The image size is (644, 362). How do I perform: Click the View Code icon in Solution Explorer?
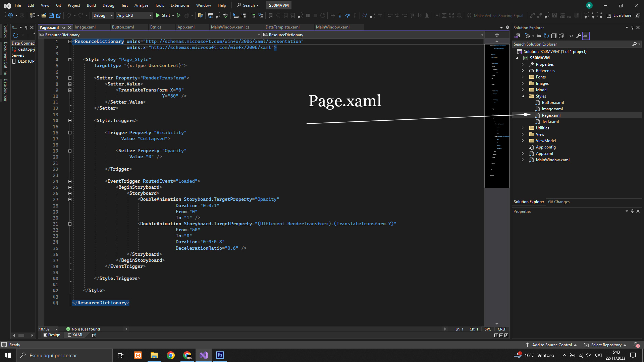click(x=571, y=36)
